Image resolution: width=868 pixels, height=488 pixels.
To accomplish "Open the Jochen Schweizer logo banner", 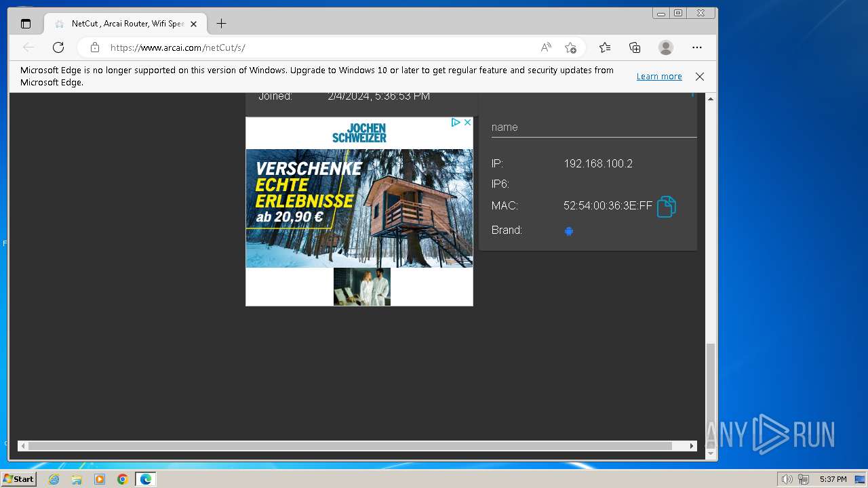I will coord(359,133).
